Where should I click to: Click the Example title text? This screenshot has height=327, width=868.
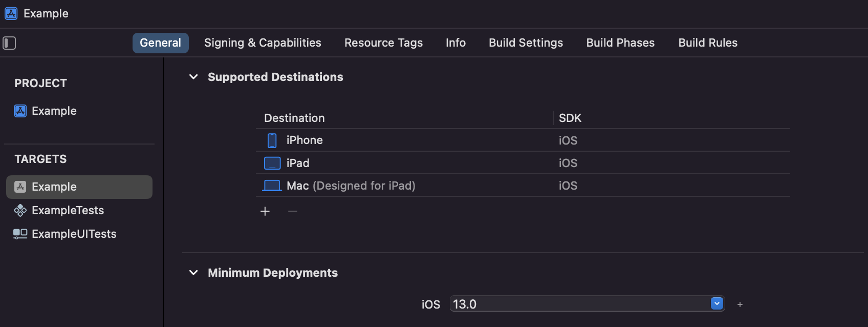pyautogui.click(x=46, y=13)
